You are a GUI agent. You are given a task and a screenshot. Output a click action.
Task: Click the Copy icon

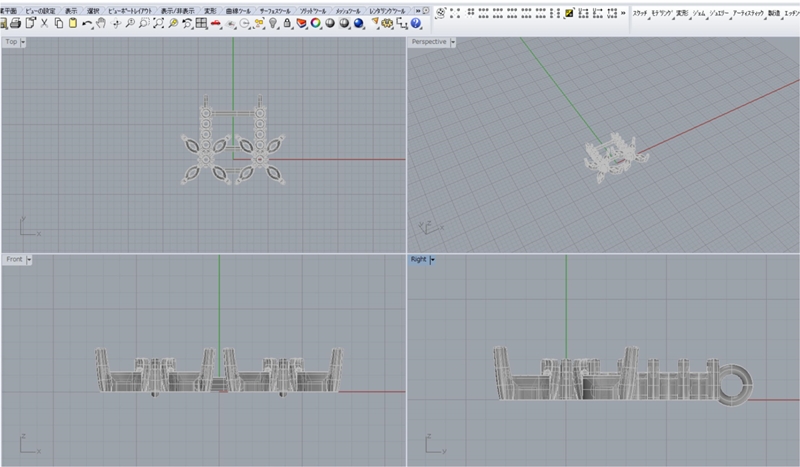pyautogui.click(x=59, y=23)
